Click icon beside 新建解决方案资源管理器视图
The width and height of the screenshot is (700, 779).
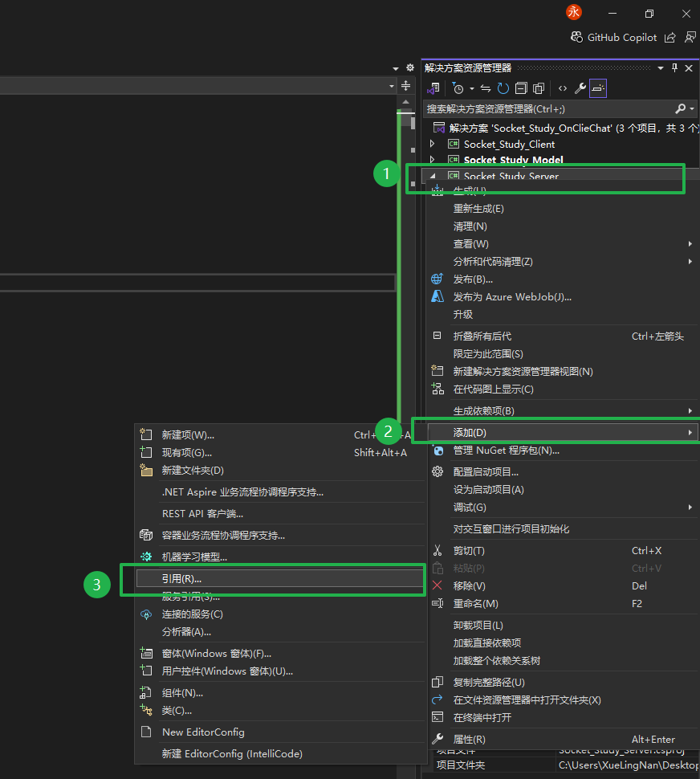[437, 370]
